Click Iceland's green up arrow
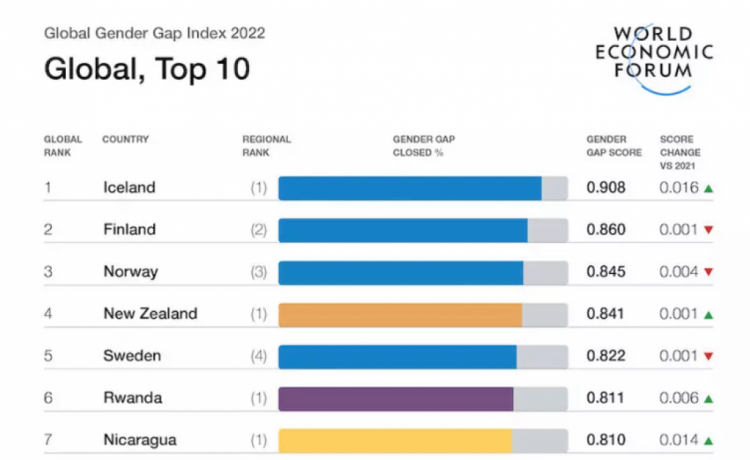The width and height of the screenshot is (750, 460). (709, 188)
